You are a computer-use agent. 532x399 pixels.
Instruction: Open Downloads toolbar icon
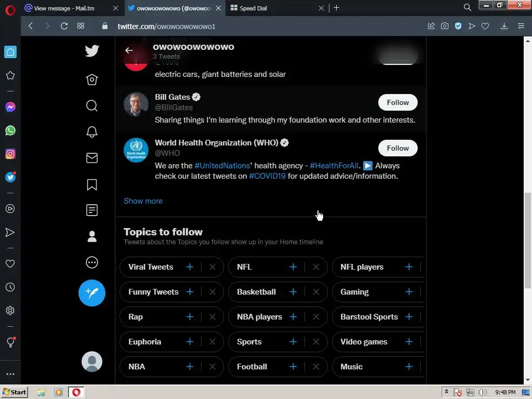(504, 26)
